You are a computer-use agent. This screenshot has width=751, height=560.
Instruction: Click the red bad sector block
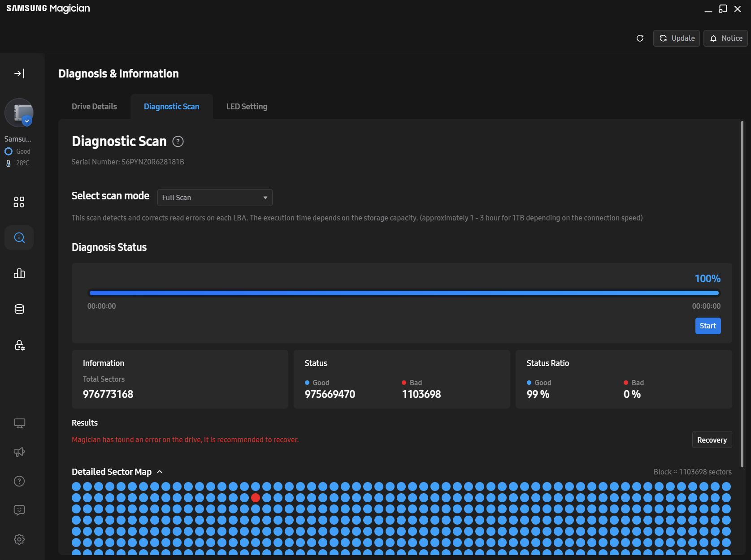click(x=256, y=498)
